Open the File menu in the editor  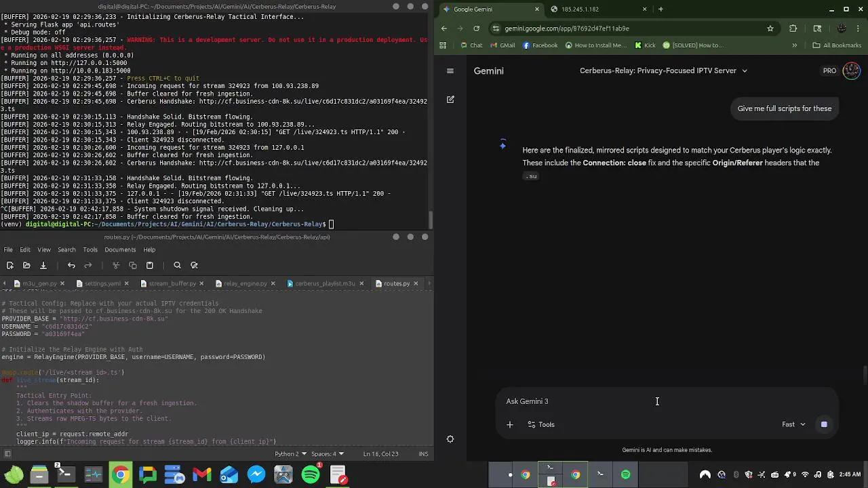(8, 249)
